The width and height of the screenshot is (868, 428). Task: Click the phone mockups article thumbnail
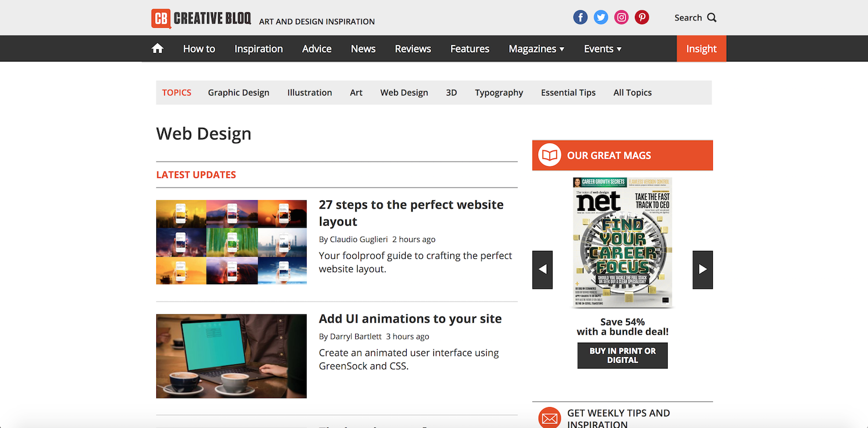231,242
